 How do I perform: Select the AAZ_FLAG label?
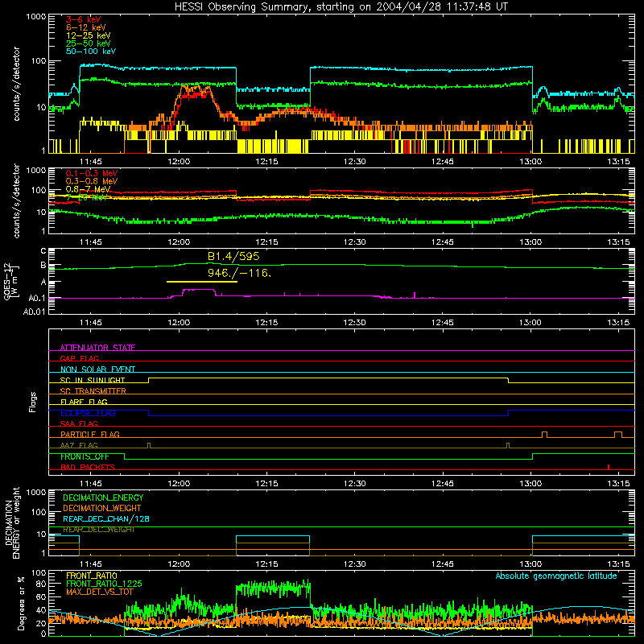(x=79, y=445)
